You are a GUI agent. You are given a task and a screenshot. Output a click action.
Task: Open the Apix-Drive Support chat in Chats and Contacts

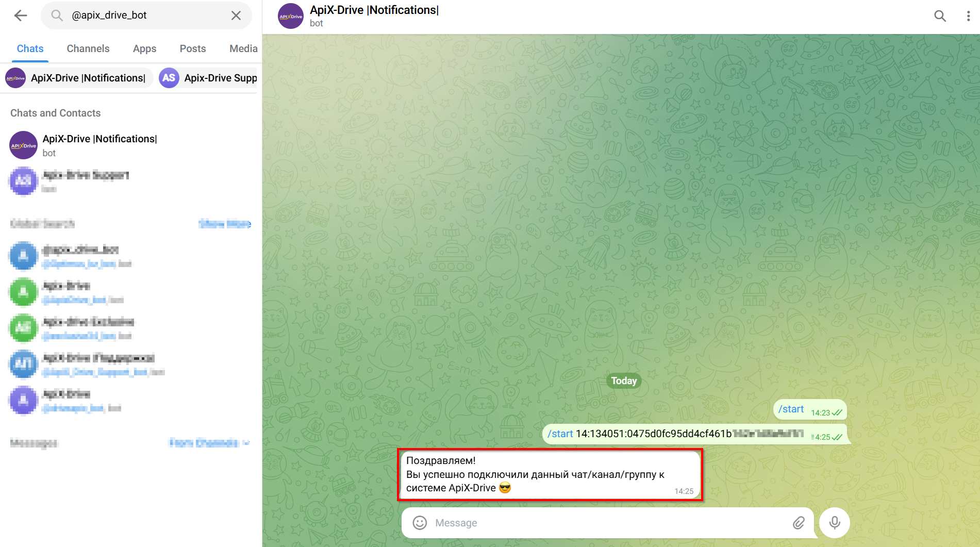(x=131, y=181)
